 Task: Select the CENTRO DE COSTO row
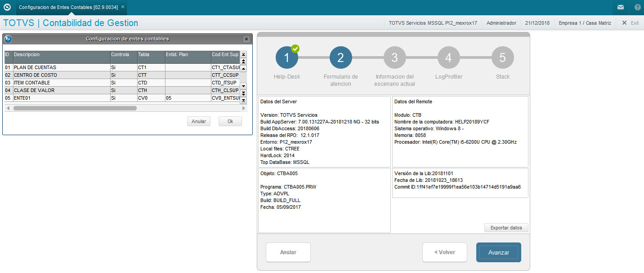coord(122,75)
